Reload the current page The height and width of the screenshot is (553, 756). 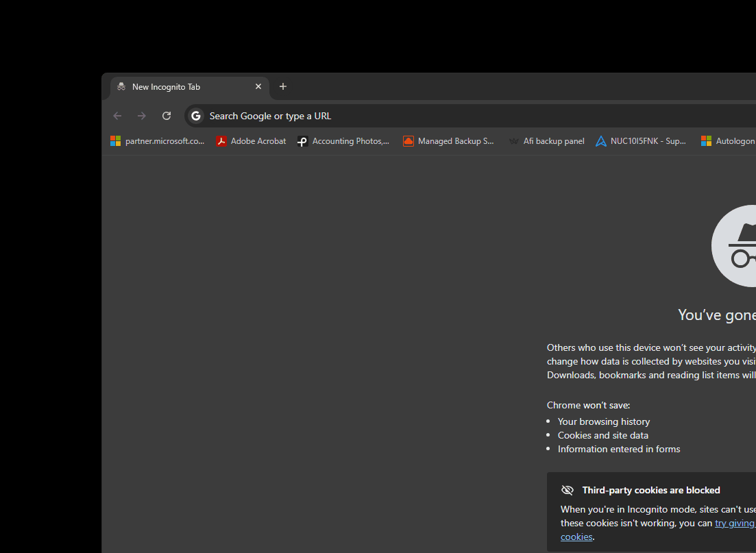point(167,116)
